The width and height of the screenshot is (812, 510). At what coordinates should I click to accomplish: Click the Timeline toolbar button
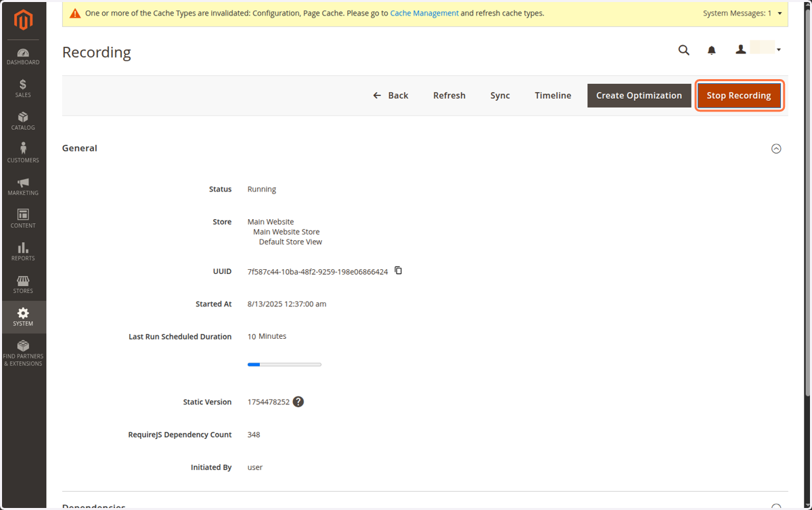[553, 95]
